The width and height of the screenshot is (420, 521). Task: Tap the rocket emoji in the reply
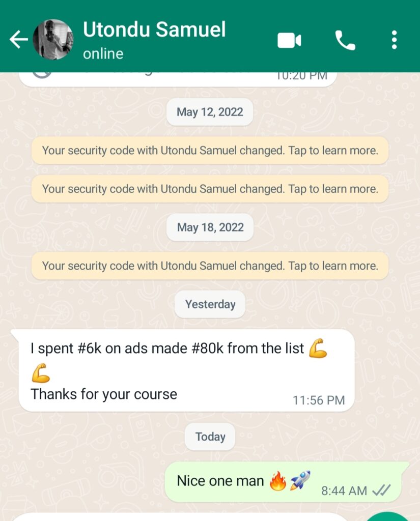300,480
